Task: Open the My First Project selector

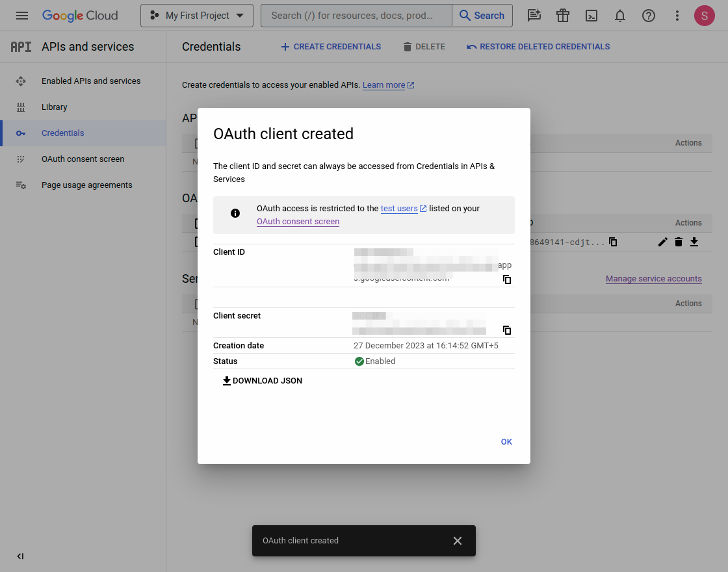Action: [x=197, y=16]
